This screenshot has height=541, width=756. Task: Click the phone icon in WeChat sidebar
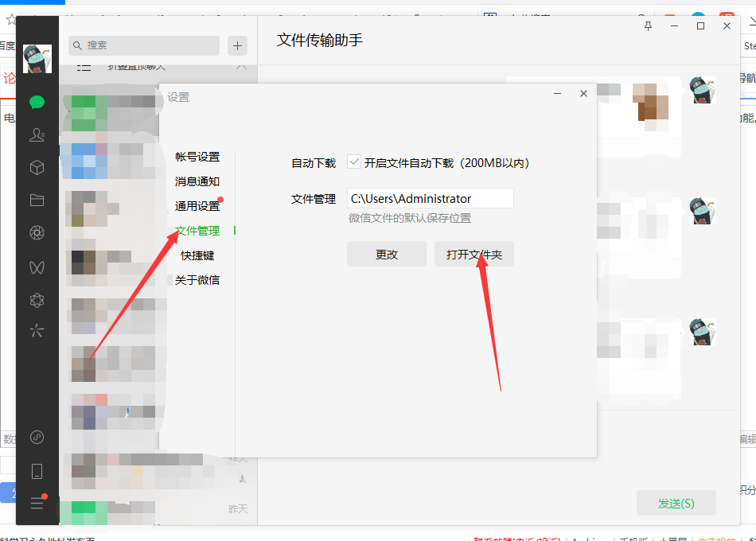(x=37, y=471)
